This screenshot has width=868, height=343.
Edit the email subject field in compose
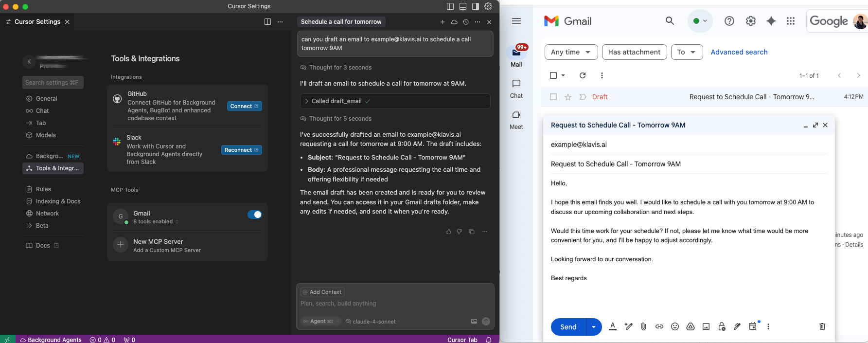pyautogui.click(x=689, y=164)
